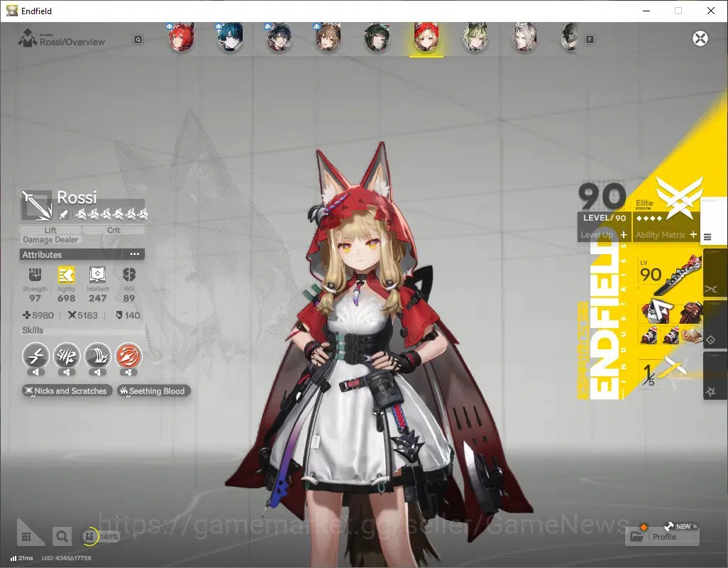This screenshot has height=568, width=728.
Task: Open the grid menu icon bottom-left
Action: pyautogui.click(x=26, y=537)
